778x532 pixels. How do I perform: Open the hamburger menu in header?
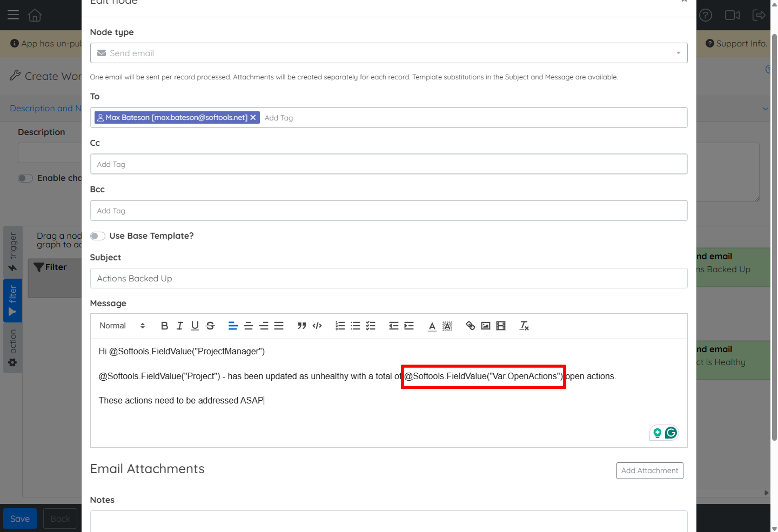tap(13, 15)
